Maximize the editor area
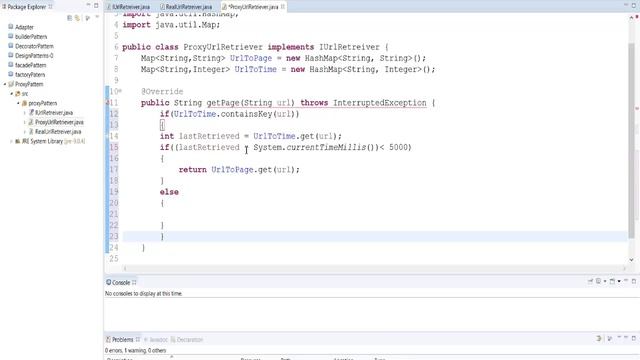Viewport: 640px width, 360px height. click(x=634, y=5)
